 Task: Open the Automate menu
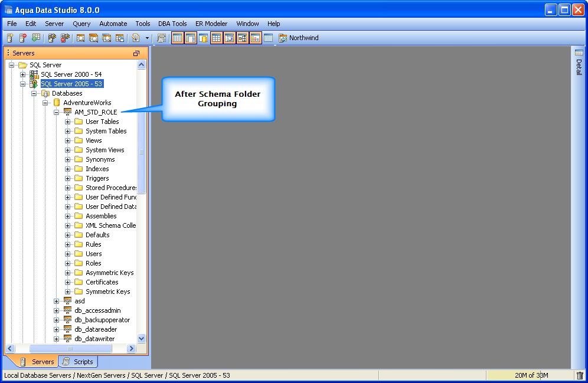pyautogui.click(x=113, y=24)
